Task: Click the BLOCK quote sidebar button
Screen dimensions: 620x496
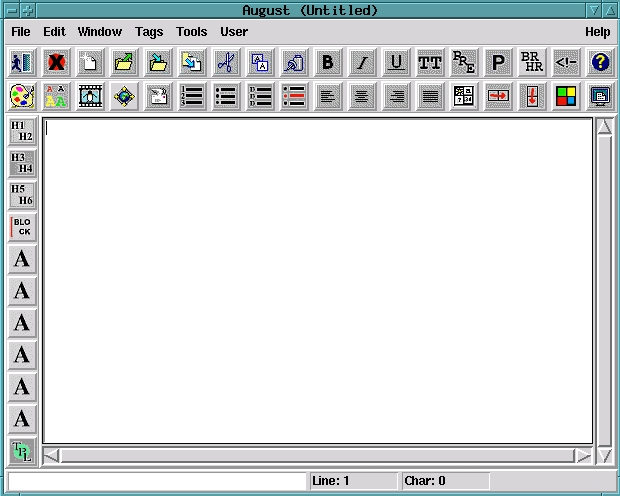Action: (22, 227)
